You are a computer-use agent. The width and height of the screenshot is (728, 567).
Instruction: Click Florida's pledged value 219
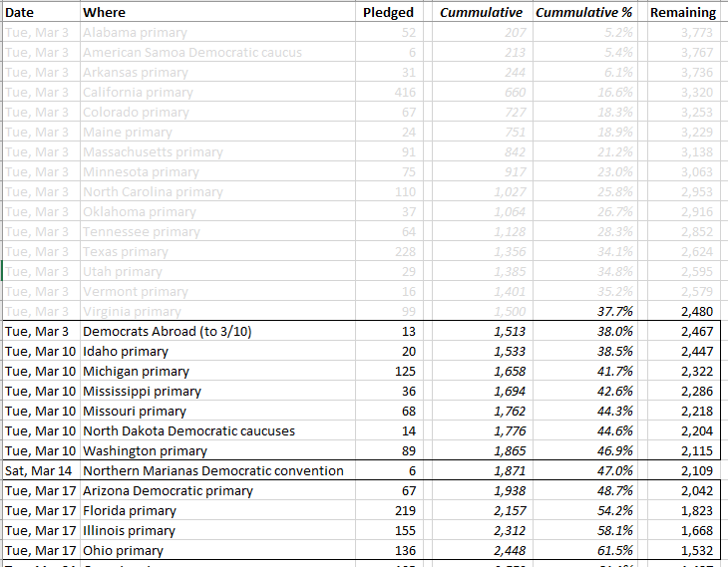pos(403,510)
